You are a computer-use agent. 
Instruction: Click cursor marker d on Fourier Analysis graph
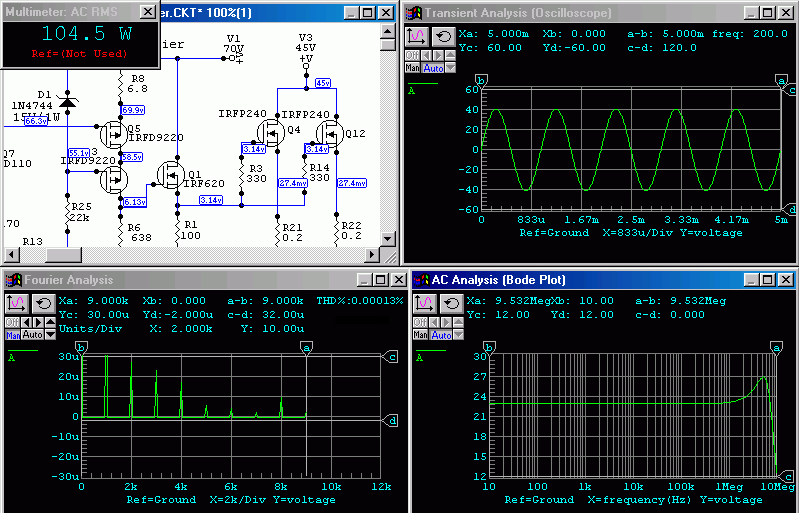(x=391, y=421)
